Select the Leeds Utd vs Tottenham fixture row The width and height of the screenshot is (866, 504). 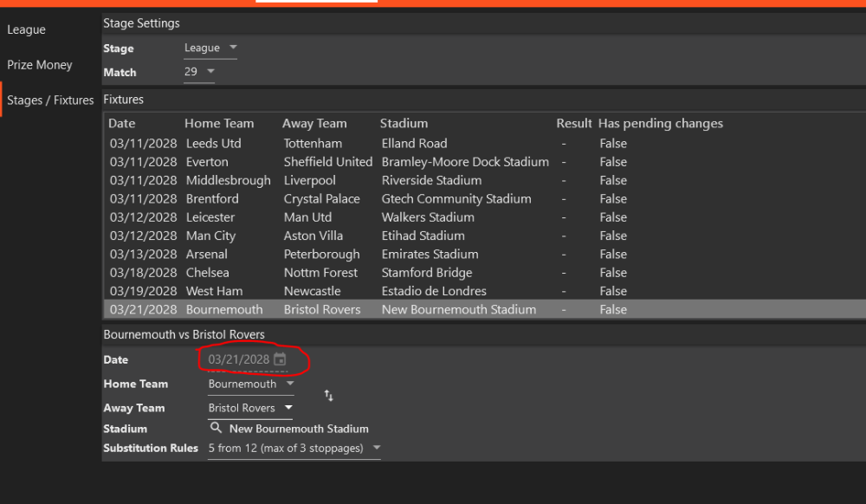[x=484, y=144]
